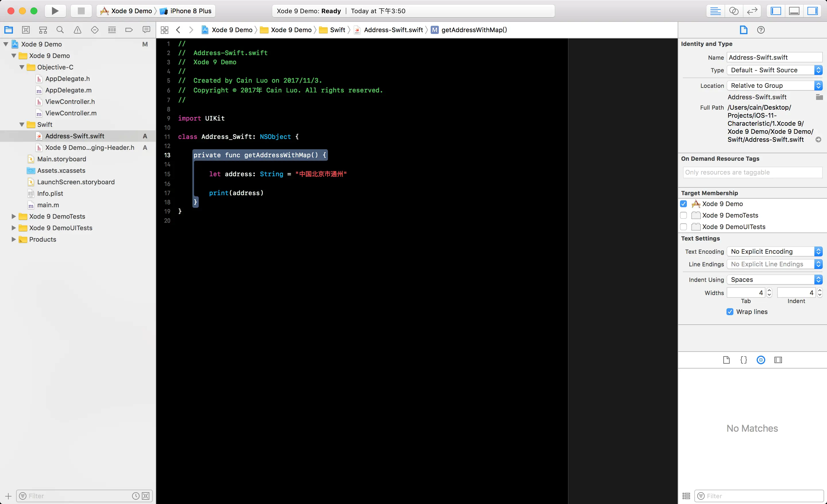Screen dimensions: 827x504
Task: Open the Breakpoint navigator icon
Action: 129,30
